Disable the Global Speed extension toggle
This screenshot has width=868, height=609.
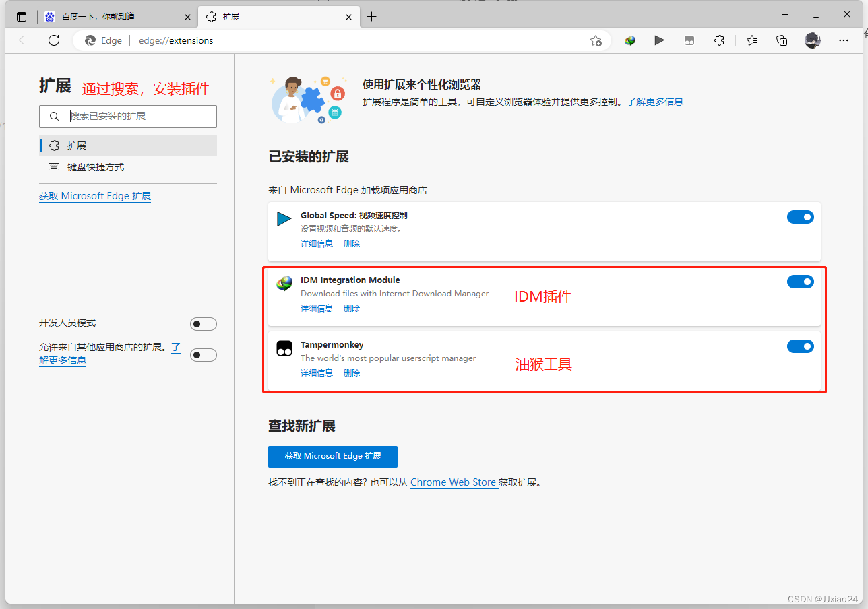pyautogui.click(x=801, y=217)
